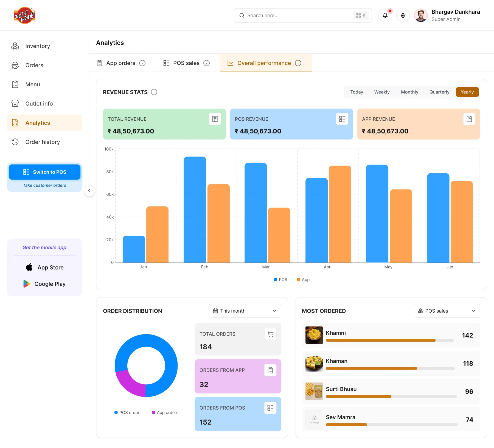This screenshot has width=494, height=448.
Task: Click the cart icon on Total Orders card
Action: tap(270, 334)
